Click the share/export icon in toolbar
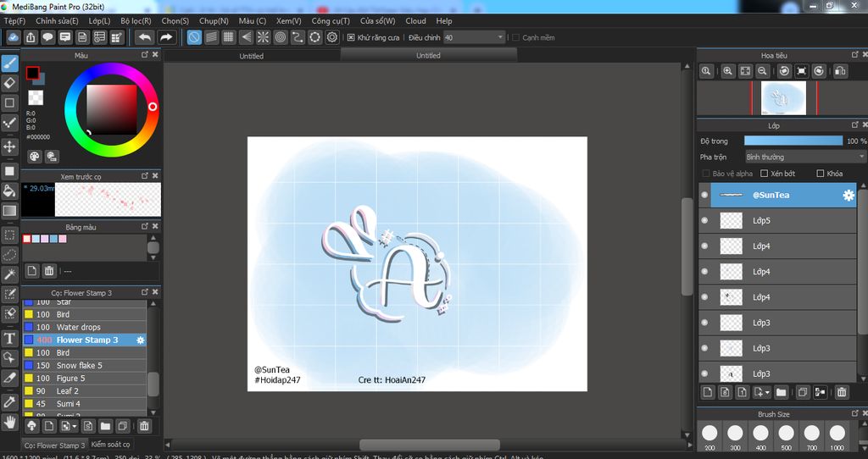Image resolution: width=868 pixels, height=459 pixels. point(31,37)
